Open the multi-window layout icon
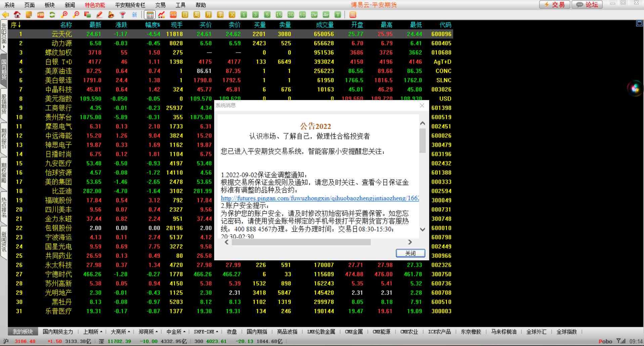The height and width of the screenshot is (346, 644). point(88,15)
